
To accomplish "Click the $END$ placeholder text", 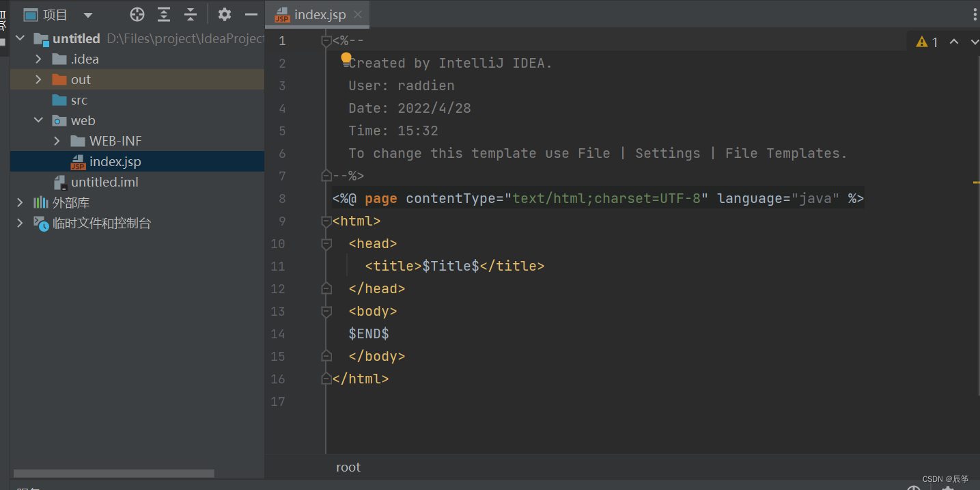I will point(369,334).
